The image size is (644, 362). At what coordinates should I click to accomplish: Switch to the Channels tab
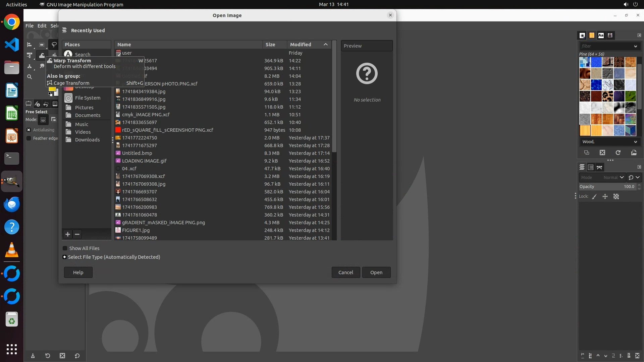(x=591, y=167)
